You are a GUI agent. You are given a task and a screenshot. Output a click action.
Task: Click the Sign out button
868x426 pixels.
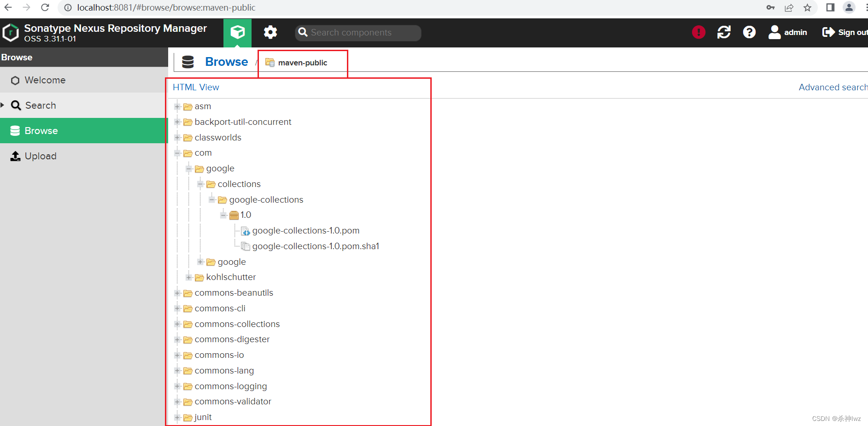click(845, 32)
